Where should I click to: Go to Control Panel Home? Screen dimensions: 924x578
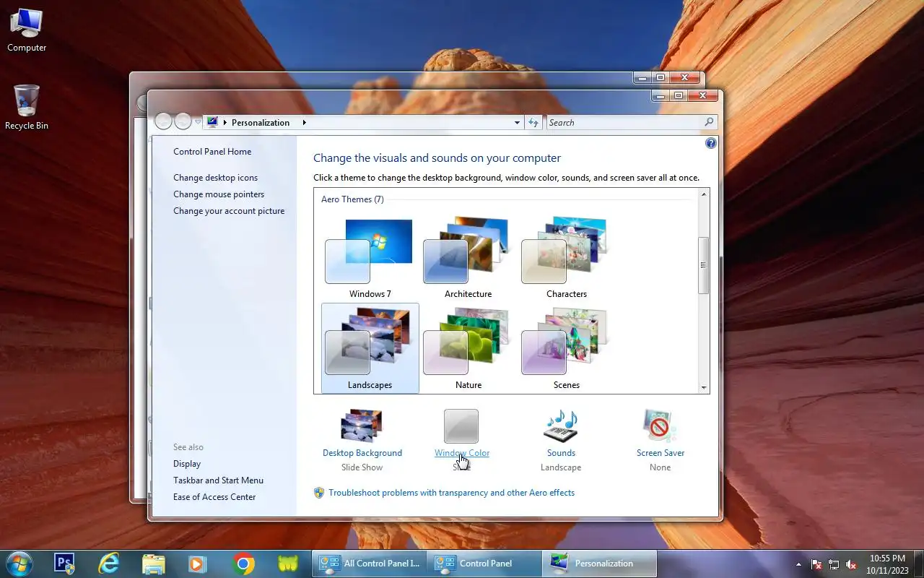[212, 152]
